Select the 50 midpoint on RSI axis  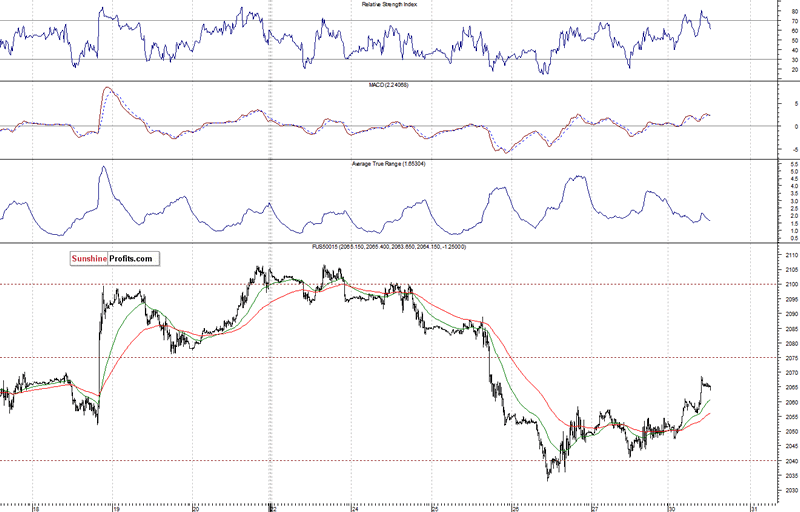[x=795, y=40]
